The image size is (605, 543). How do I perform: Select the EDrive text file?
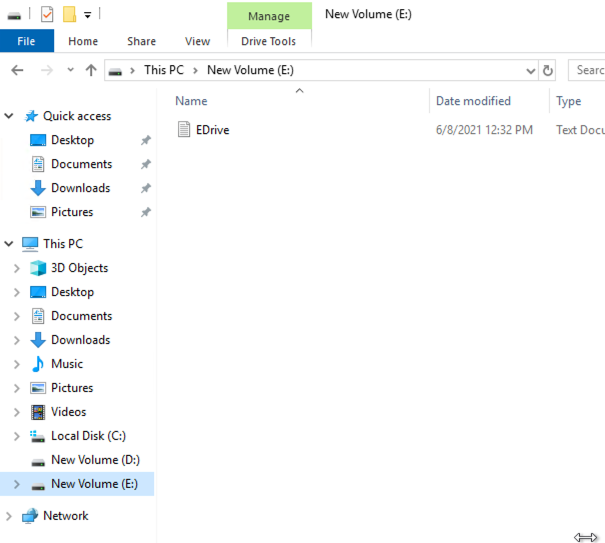[x=213, y=130]
